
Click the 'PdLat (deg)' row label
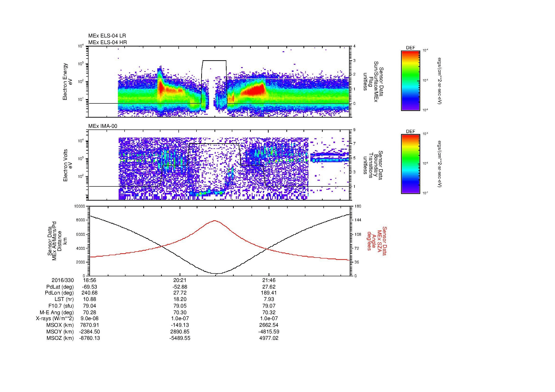pos(60,287)
